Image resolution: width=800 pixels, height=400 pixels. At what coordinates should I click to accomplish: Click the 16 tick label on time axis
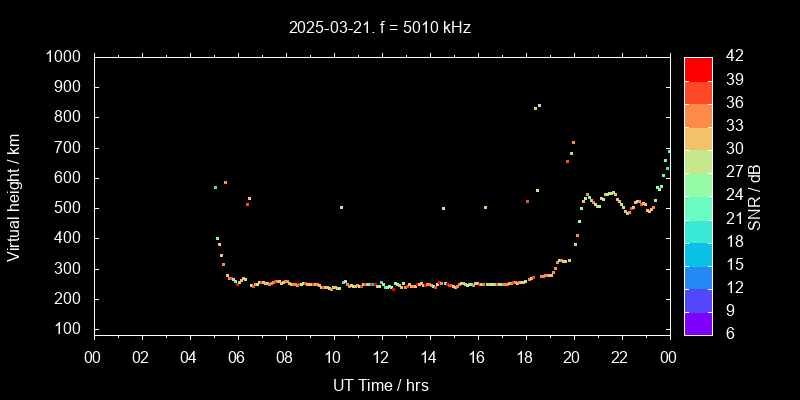click(477, 357)
